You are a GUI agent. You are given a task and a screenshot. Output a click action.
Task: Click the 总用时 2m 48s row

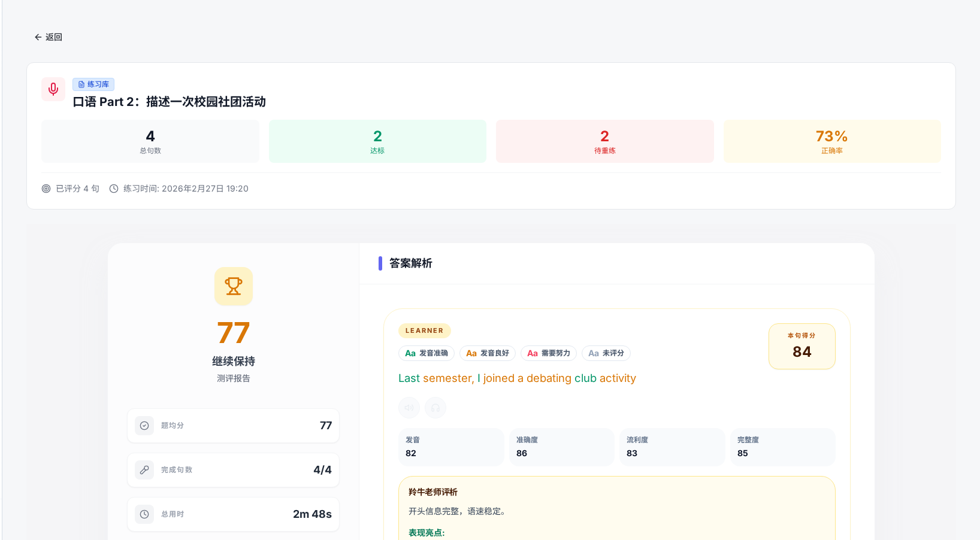pos(234,514)
